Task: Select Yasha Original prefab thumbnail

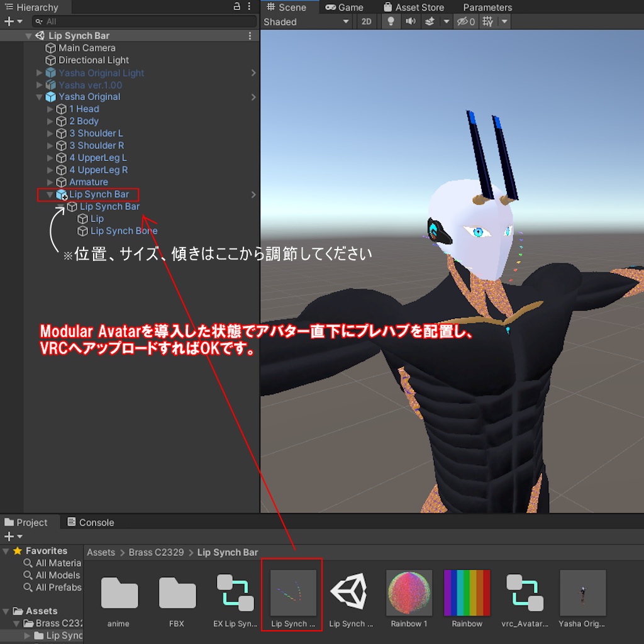Action: point(582,594)
